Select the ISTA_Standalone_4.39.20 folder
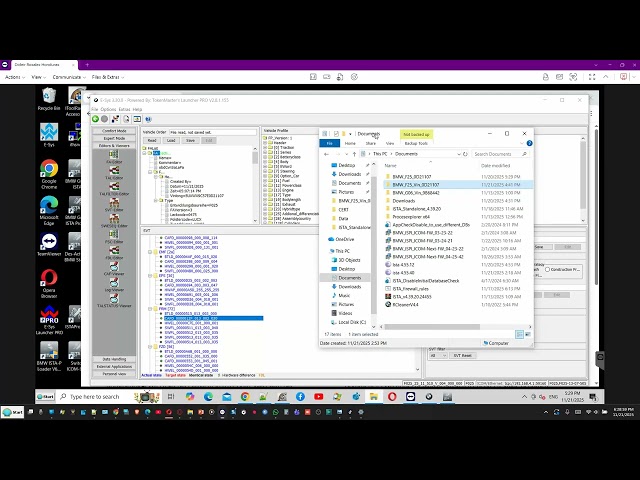 pyautogui.click(x=417, y=209)
